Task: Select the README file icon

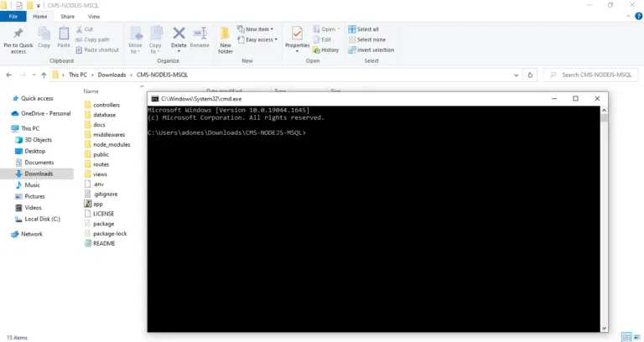Action: pos(87,243)
